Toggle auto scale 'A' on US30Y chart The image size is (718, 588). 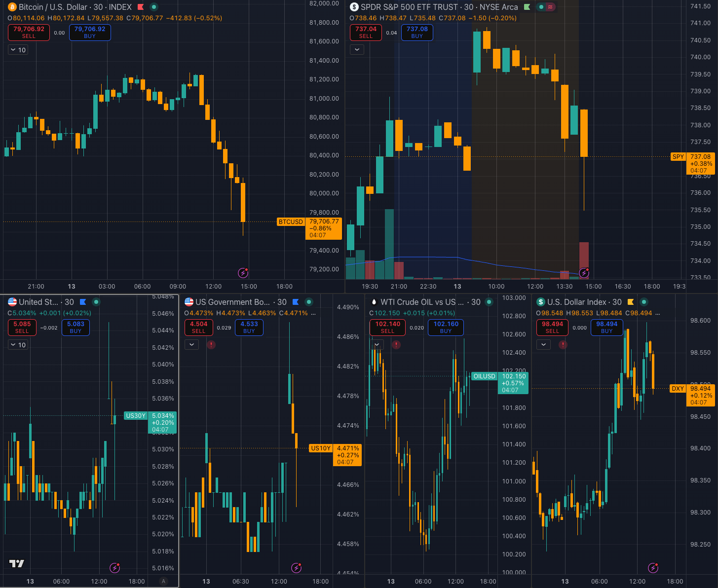click(x=164, y=581)
